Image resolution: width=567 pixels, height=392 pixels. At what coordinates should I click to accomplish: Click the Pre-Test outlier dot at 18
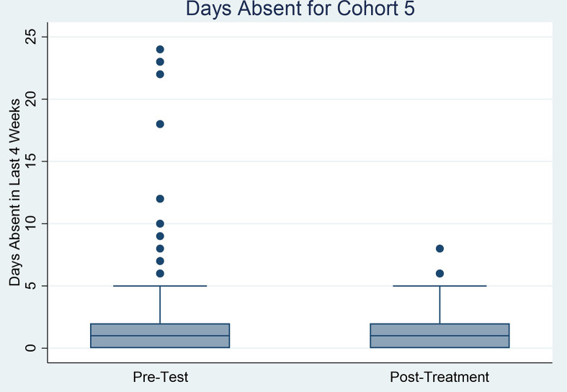tap(160, 124)
